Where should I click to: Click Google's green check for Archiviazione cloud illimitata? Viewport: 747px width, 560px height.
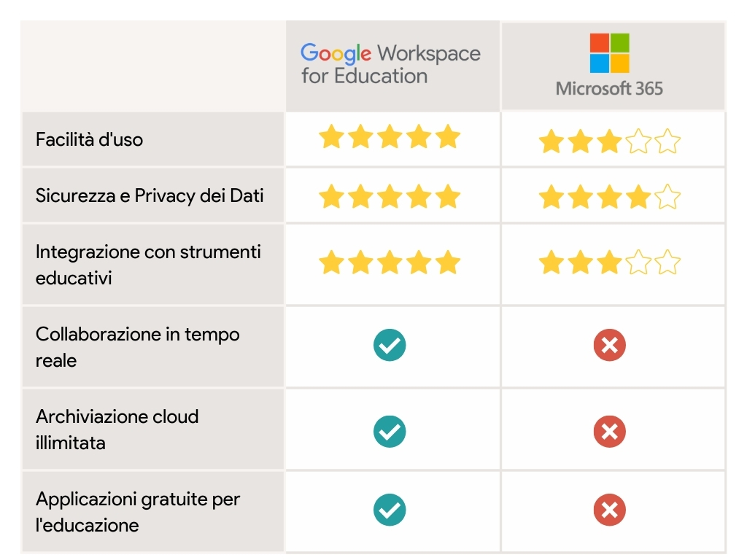pos(390,432)
